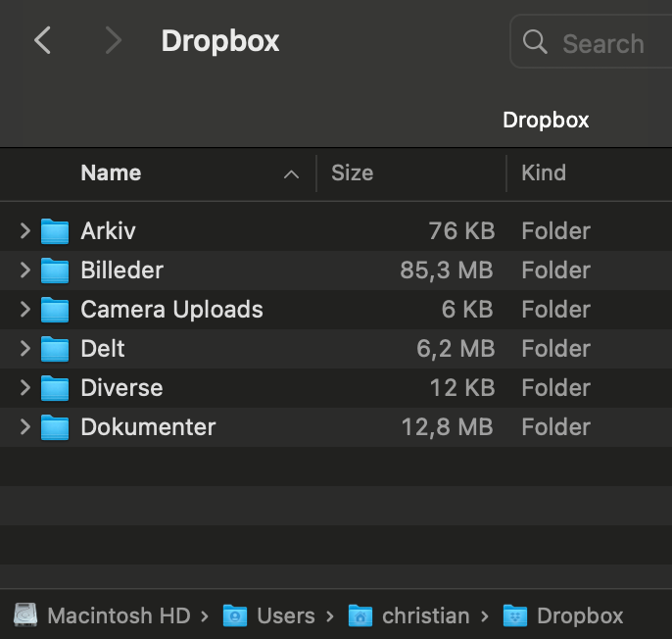Image resolution: width=672 pixels, height=639 pixels.
Task: Expand the Camera Uploads disclosure arrow
Action: [x=25, y=310]
